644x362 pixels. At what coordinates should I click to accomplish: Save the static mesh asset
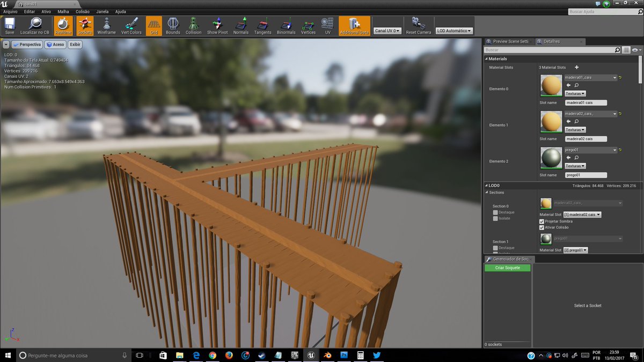coord(10,26)
